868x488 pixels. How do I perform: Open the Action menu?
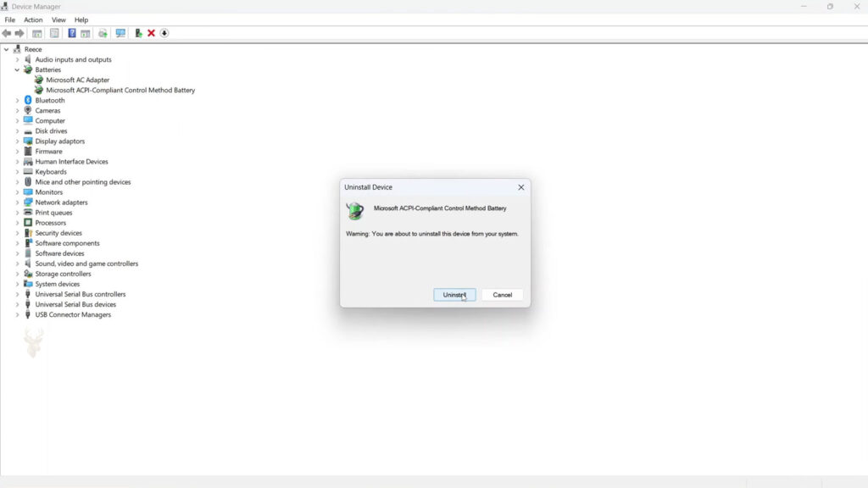33,20
